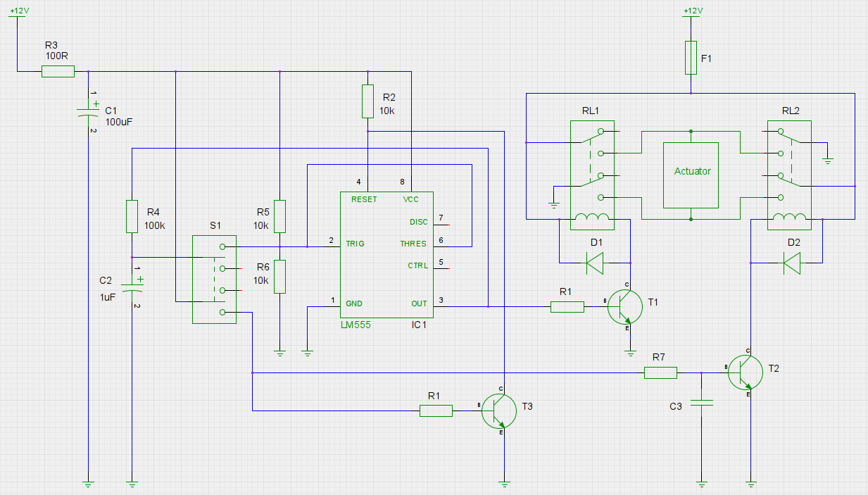Select the D1 diode symbol
Viewport: 868px width, 495px height.
(596, 263)
